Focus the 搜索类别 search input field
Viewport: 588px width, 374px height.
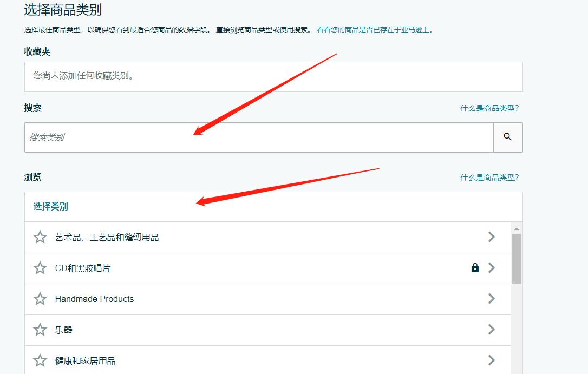click(259, 137)
